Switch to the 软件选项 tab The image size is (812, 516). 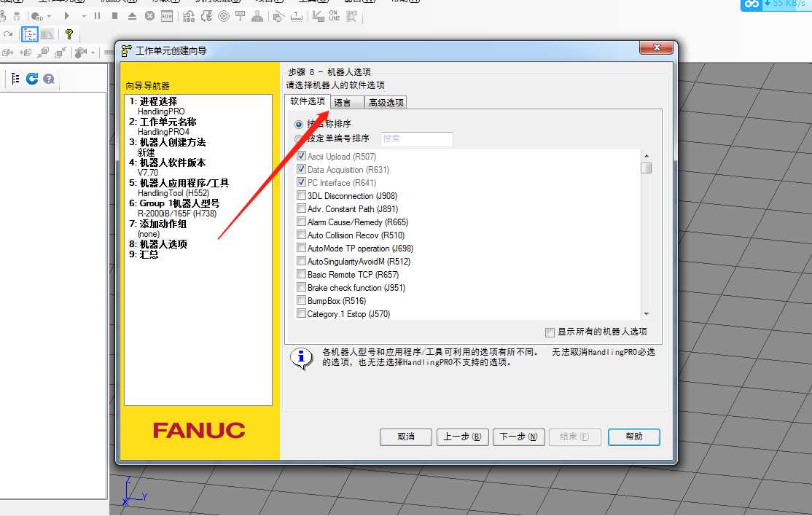[x=308, y=101]
